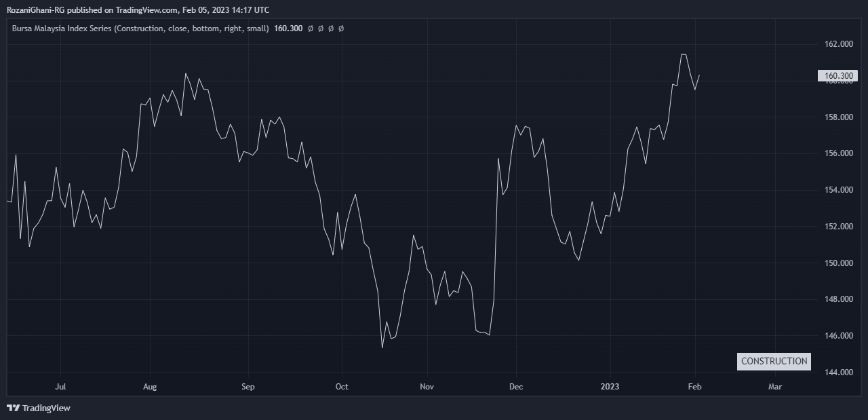Click the 144.000 price axis label
868x420 pixels.
click(838, 373)
